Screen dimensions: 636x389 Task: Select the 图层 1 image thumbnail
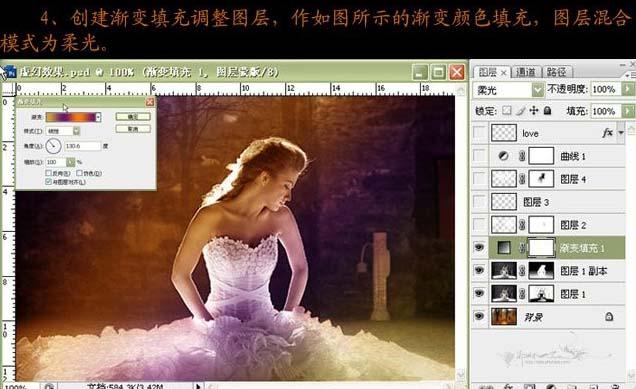point(504,294)
